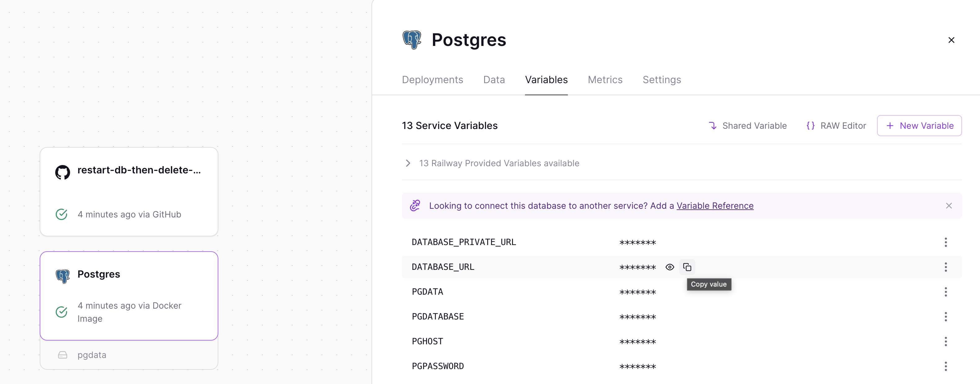Screen dimensions: 980x384
Task: Click the copy value icon for DATABASE_URL
Action: click(x=688, y=267)
